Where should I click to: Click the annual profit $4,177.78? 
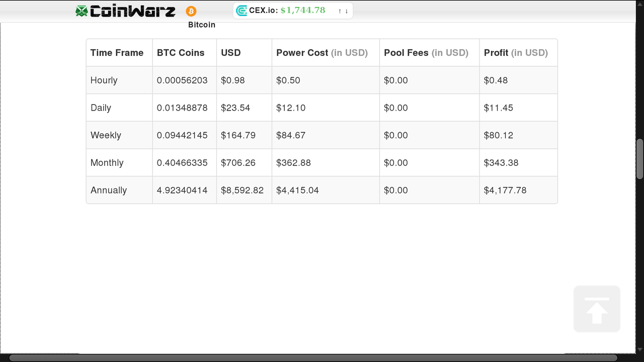pyautogui.click(x=505, y=190)
